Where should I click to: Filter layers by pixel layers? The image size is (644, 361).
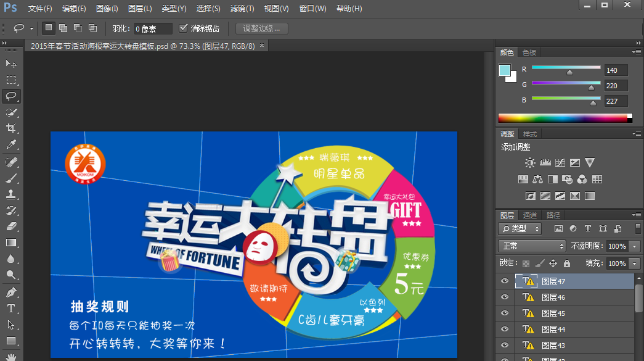(558, 228)
